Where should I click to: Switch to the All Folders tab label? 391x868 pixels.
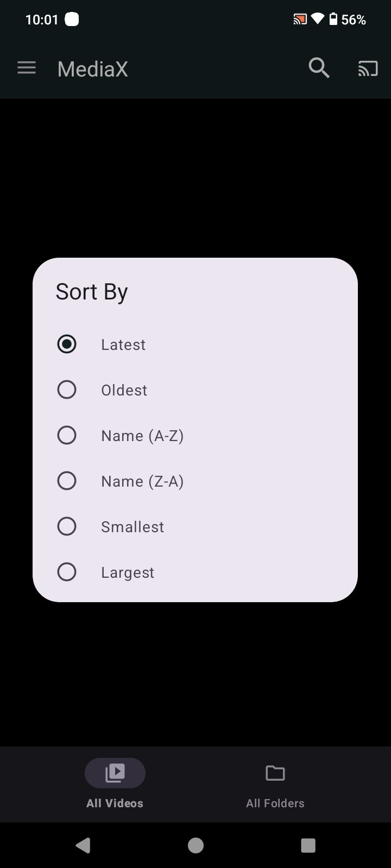(275, 803)
